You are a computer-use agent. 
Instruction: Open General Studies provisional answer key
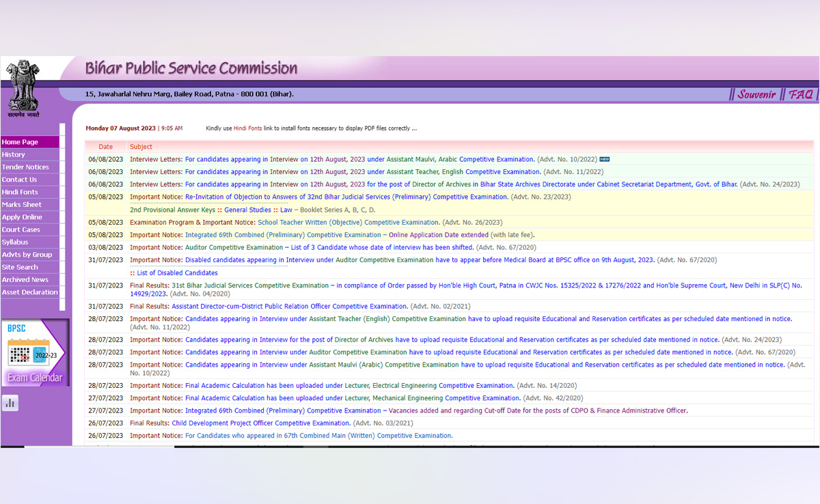click(247, 210)
